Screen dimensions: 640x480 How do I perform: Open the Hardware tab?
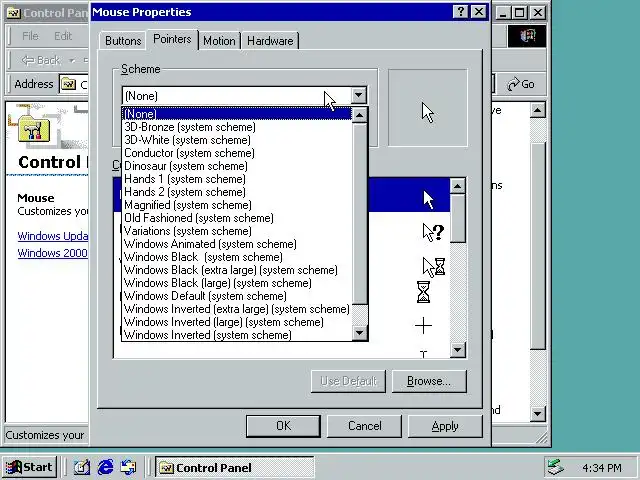270,41
